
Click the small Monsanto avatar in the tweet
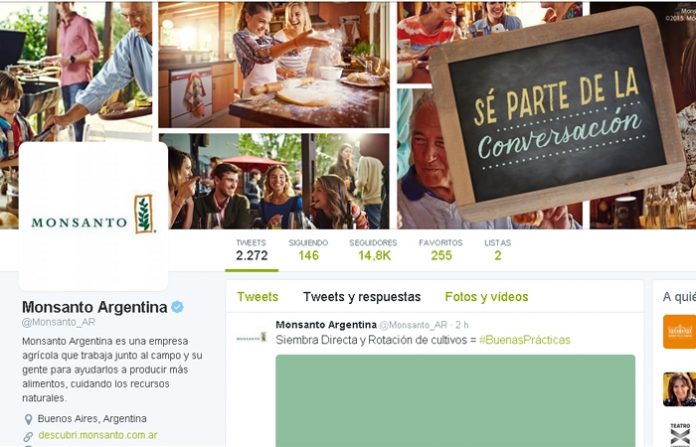tap(251, 338)
